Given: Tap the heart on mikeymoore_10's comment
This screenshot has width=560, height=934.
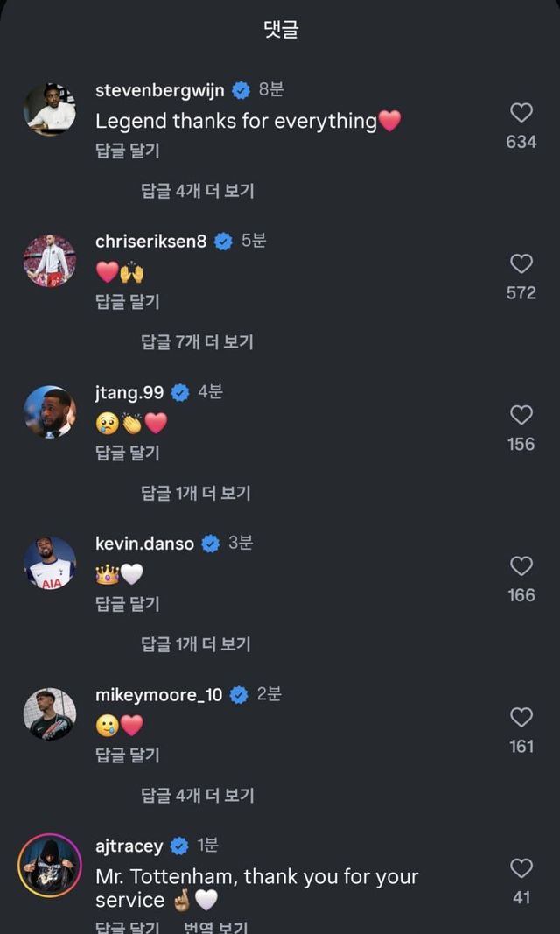Looking at the screenshot, I should point(521,718).
